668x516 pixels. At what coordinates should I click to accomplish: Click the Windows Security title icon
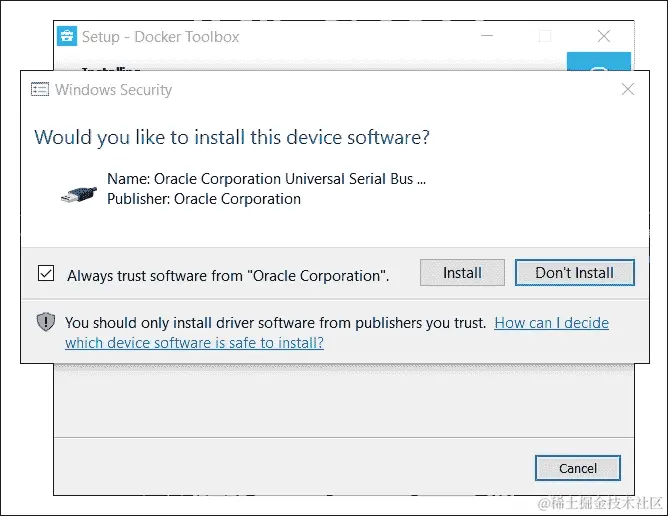(40, 89)
